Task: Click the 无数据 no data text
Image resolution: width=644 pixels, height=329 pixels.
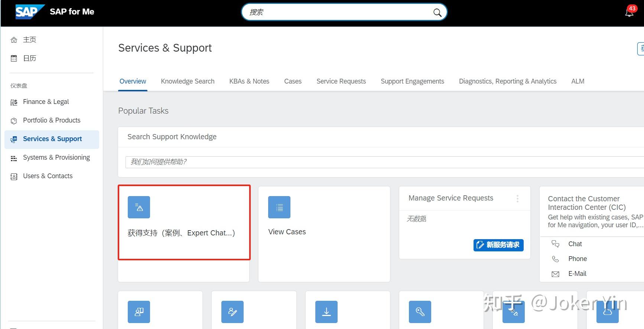Action: click(416, 219)
